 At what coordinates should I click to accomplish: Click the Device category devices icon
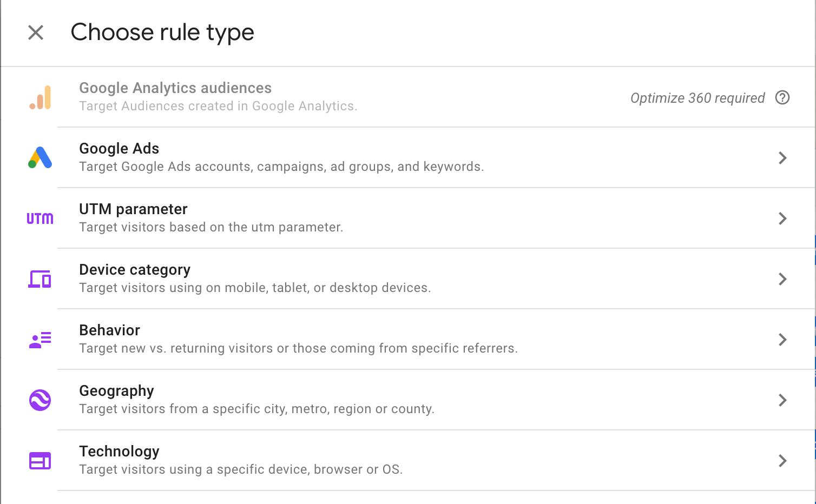tap(40, 279)
